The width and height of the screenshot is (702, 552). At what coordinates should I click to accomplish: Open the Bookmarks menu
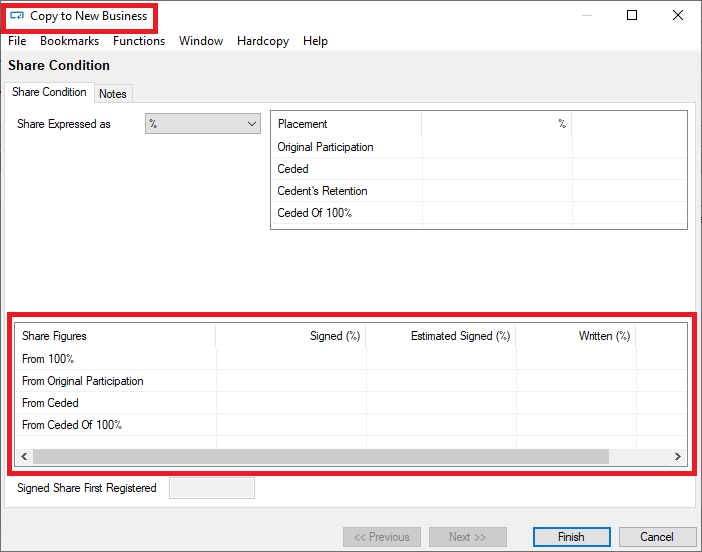(69, 41)
